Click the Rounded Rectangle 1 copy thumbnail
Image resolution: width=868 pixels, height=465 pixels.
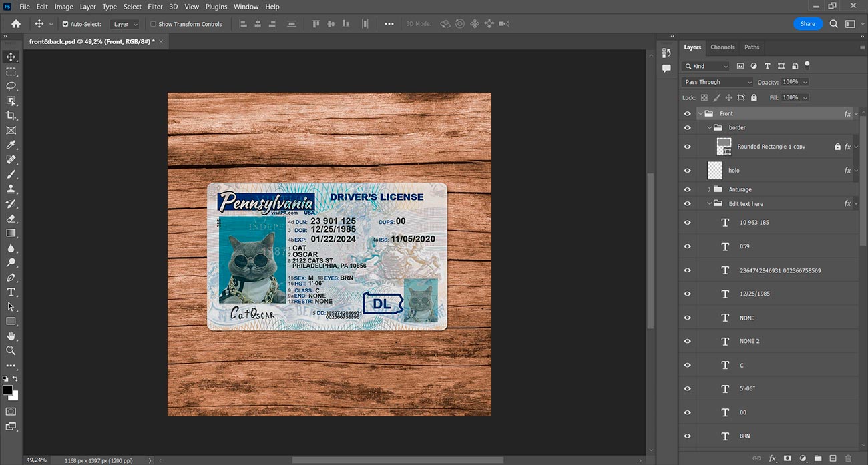click(x=724, y=147)
